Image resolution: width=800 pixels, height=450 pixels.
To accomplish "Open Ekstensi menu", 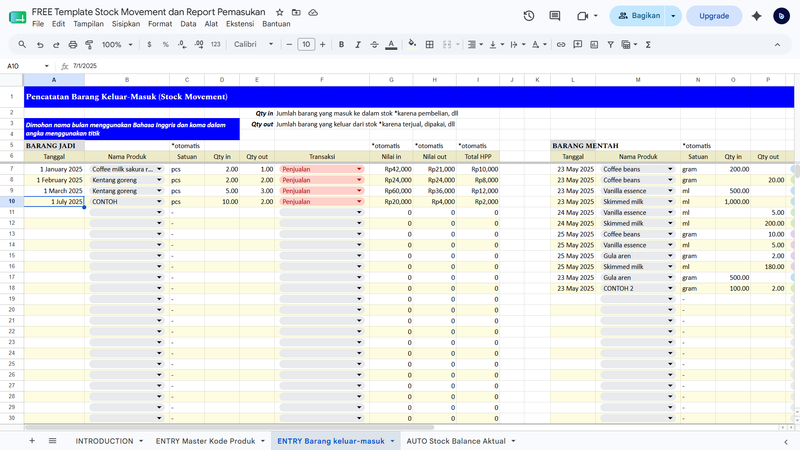I will pos(240,24).
